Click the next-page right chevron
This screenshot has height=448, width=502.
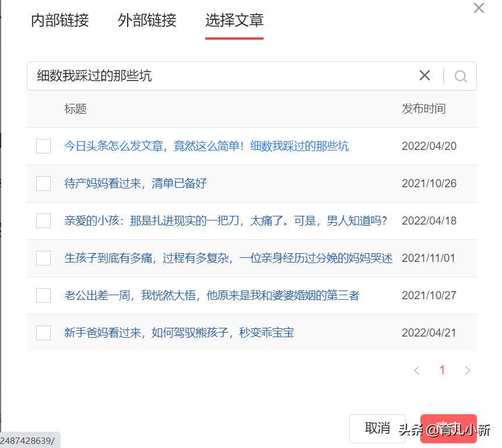[468, 370]
